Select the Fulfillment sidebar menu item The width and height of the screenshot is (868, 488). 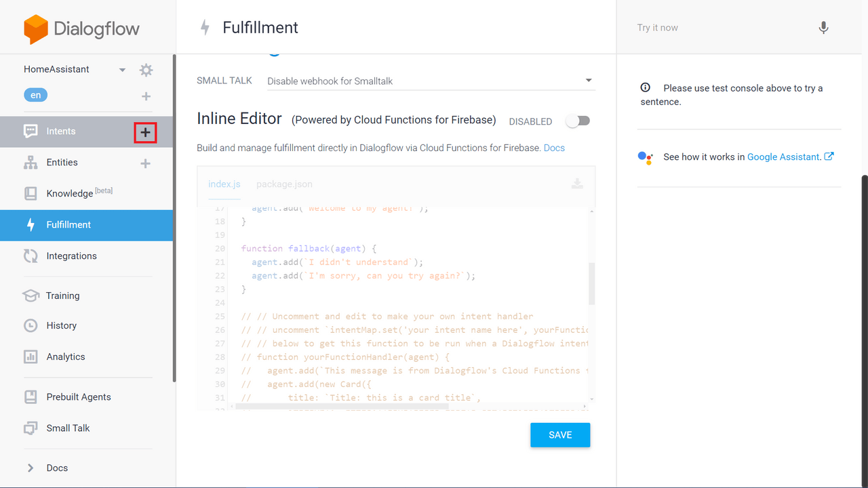tap(87, 225)
